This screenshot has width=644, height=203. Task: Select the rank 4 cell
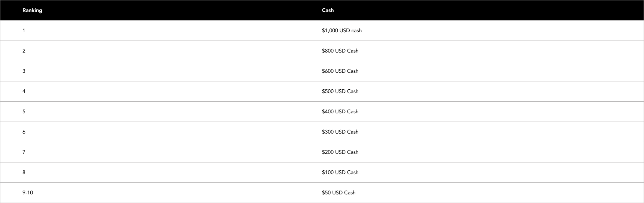(24, 91)
